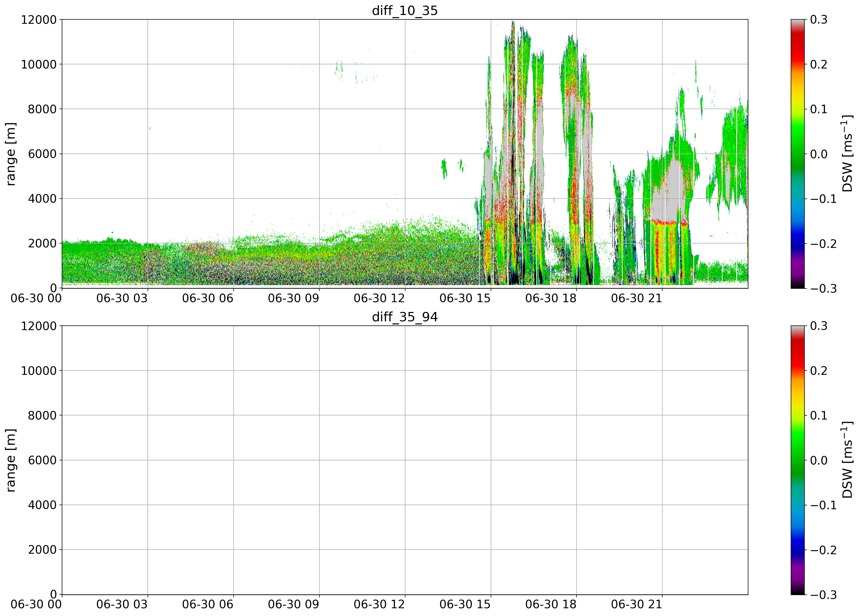Click the bottom colorbar's -0.3 tick label
Image resolution: width=860 pixels, height=616 pixels.
point(823,595)
